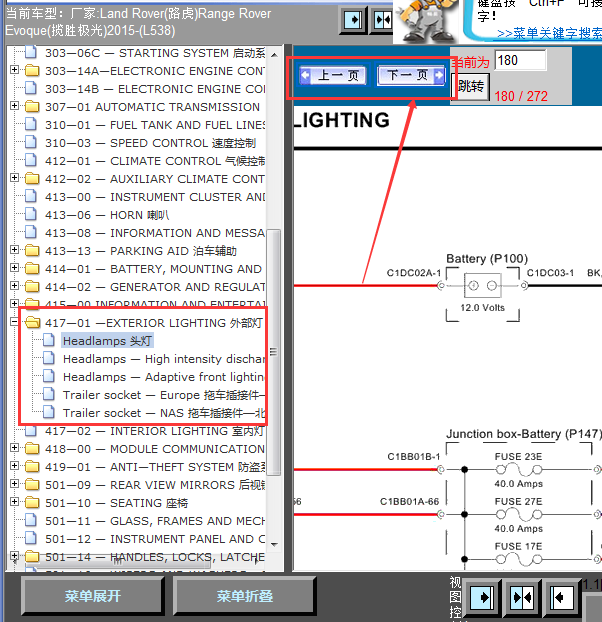Open 303-14B Electronic Engine Control document
The height and width of the screenshot is (622, 602).
pos(155,89)
